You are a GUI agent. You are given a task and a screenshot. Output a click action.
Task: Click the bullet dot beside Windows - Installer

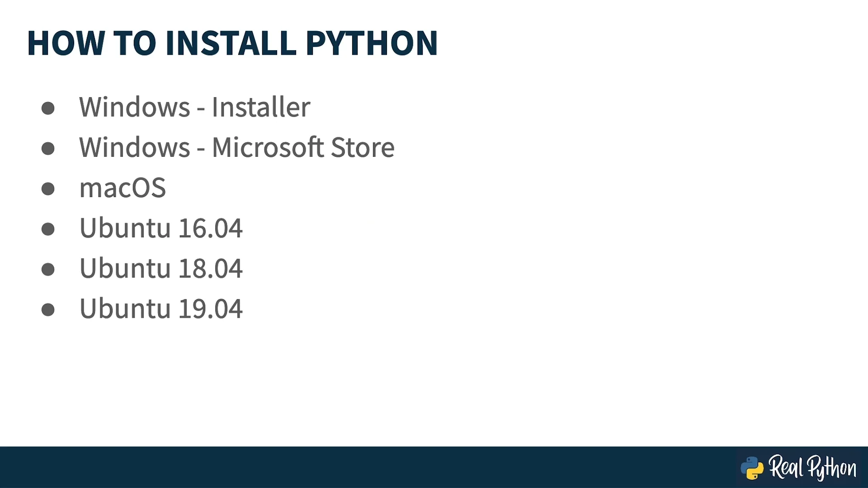point(48,108)
